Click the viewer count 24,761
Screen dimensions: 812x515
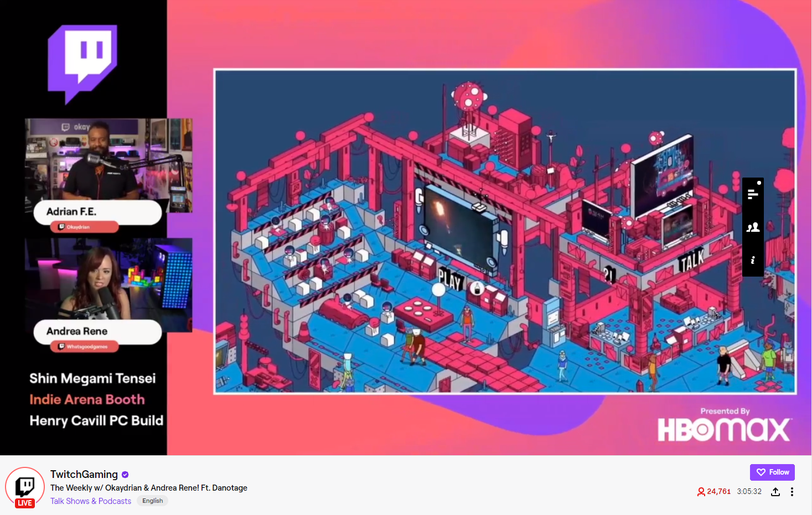tap(714, 491)
